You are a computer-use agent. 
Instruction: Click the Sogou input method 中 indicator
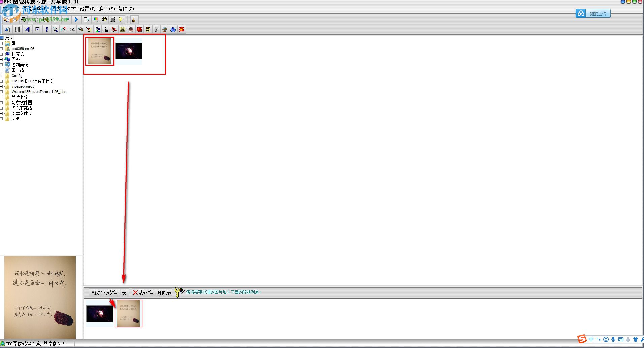(x=591, y=339)
